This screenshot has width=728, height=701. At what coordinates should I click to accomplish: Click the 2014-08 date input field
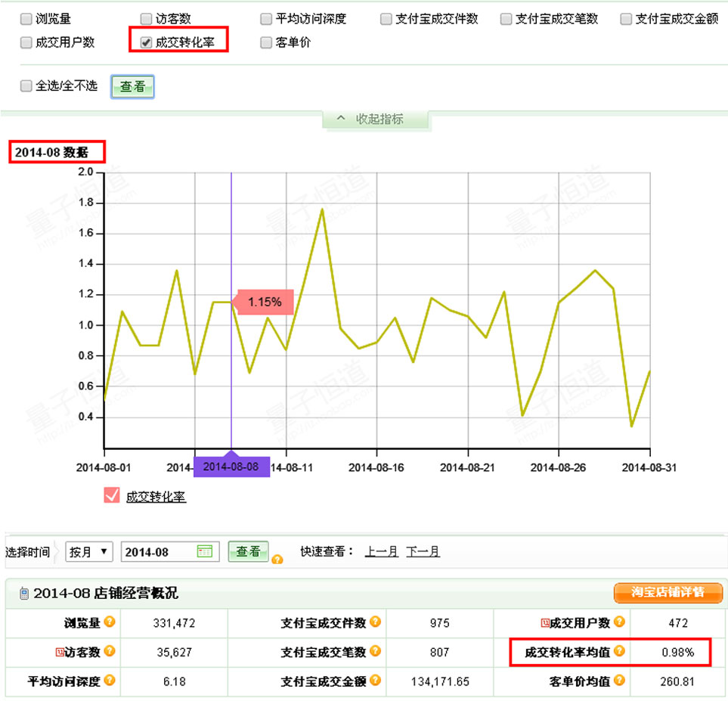pos(155,551)
